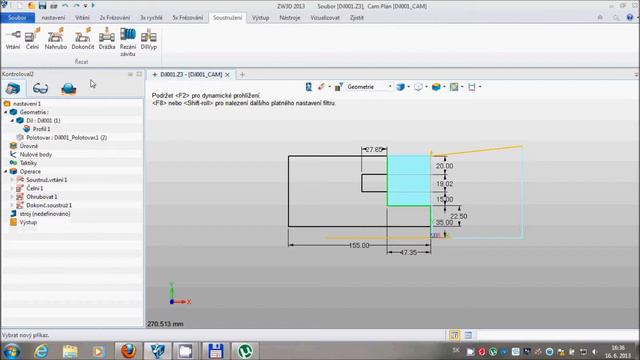Add a new document tab with plus button
The image size is (640, 360).
242,75
